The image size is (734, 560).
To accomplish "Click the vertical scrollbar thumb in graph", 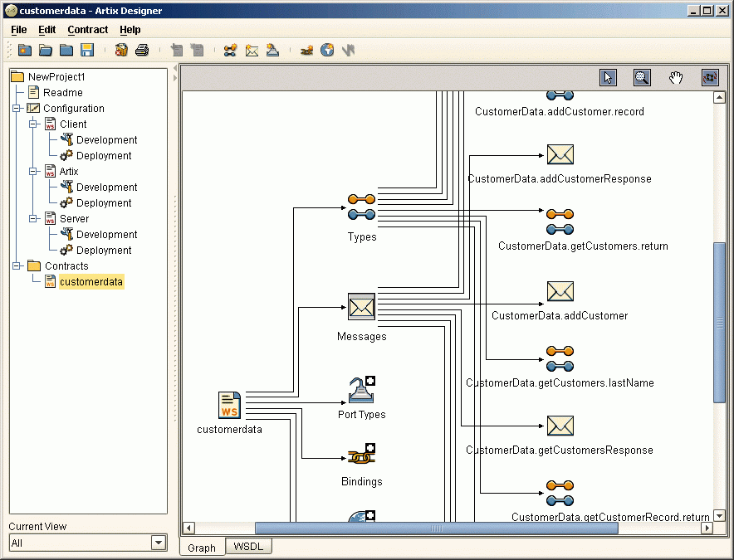I will click(x=720, y=323).
